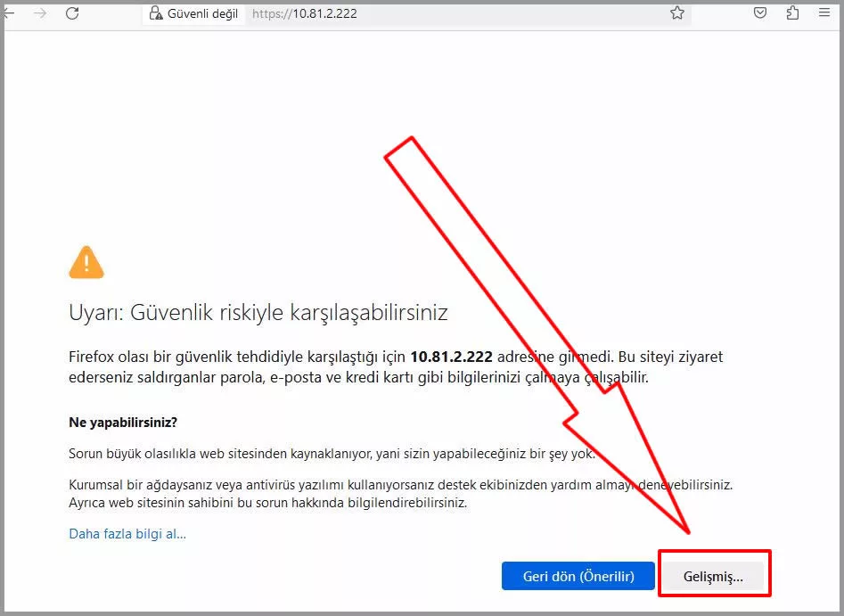The height and width of the screenshot is (616, 844).
Task: Click the 'Uyarı: Güvenlik riskiyle karşılaşabilirsiniz' heading
Action: click(258, 313)
